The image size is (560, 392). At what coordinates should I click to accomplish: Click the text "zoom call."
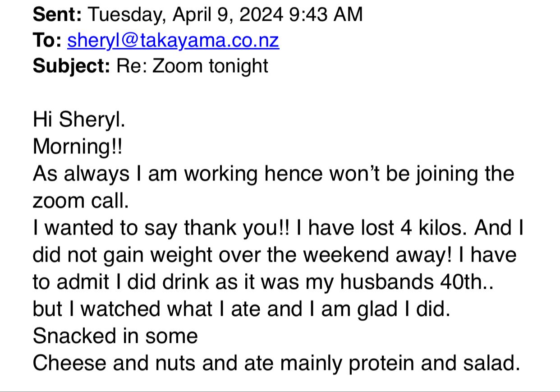point(81,201)
